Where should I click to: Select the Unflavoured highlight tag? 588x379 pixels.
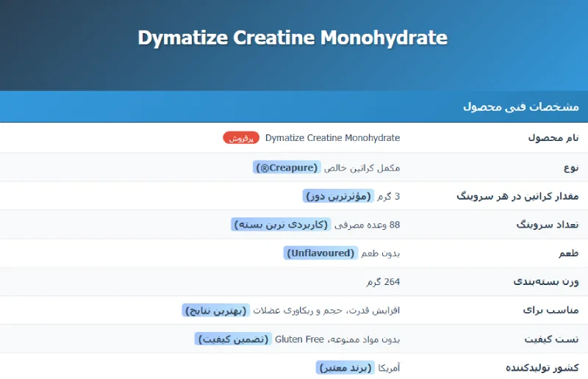coord(320,253)
